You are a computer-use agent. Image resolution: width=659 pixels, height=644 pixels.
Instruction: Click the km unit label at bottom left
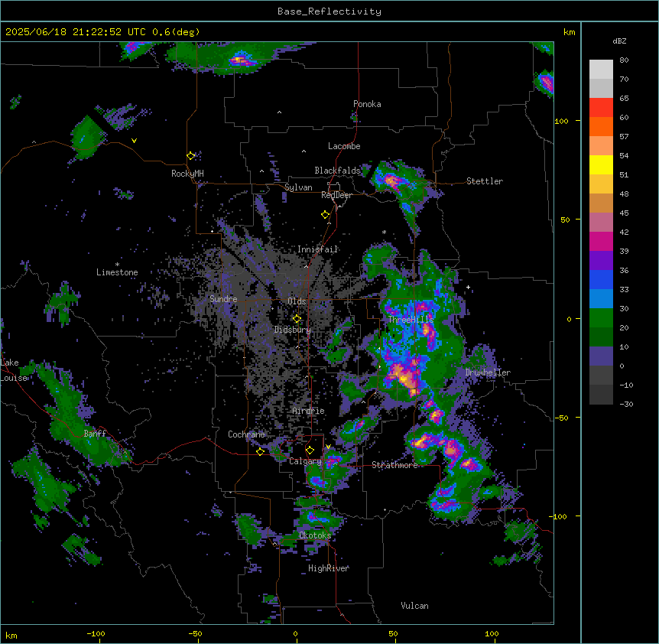(11, 635)
